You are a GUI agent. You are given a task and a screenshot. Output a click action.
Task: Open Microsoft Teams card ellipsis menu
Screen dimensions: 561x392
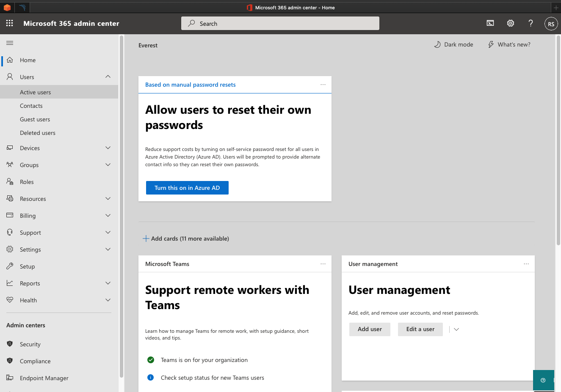point(323,264)
